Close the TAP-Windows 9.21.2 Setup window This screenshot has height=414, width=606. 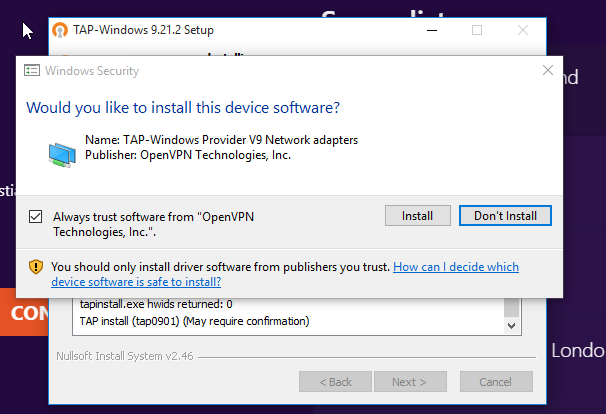[x=523, y=30]
